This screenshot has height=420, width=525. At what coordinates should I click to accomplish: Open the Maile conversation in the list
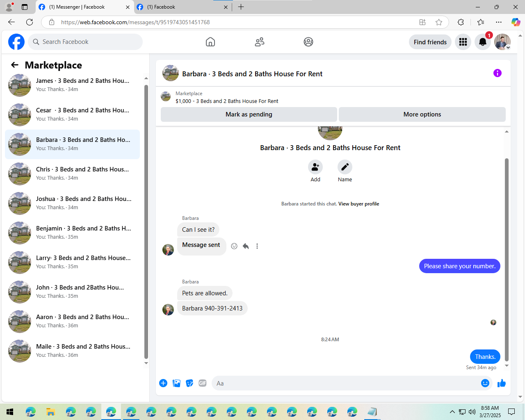(72, 351)
